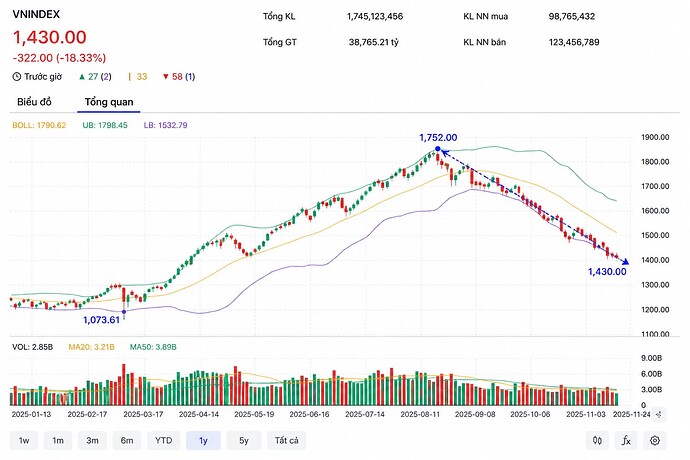Click the 1900.00 price axis label

tap(655, 137)
